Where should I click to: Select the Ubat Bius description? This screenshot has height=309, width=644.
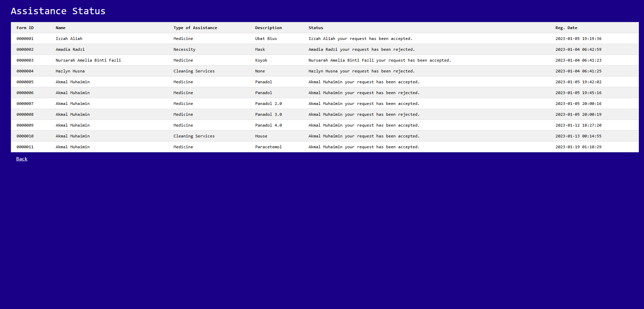click(266, 39)
